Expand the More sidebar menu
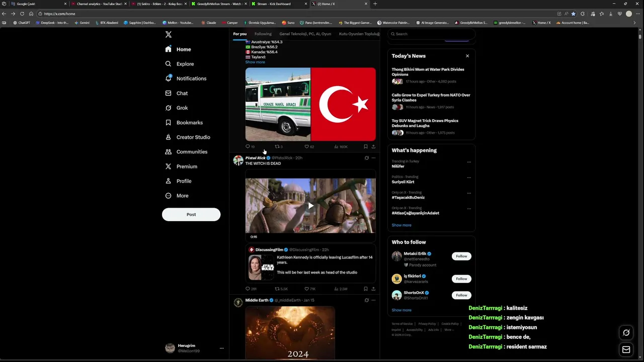This screenshot has width=644, height=362. click(x=177, y=196)
